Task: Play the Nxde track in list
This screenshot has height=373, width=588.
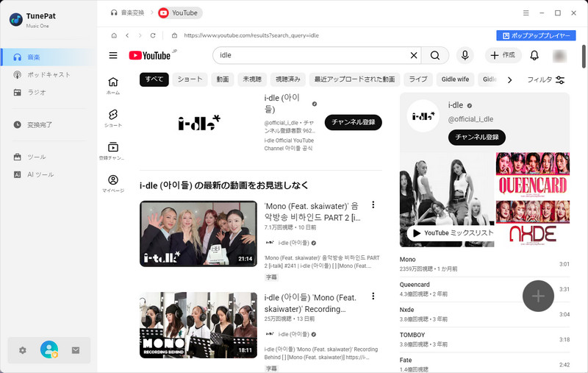Action: point(484,314)
